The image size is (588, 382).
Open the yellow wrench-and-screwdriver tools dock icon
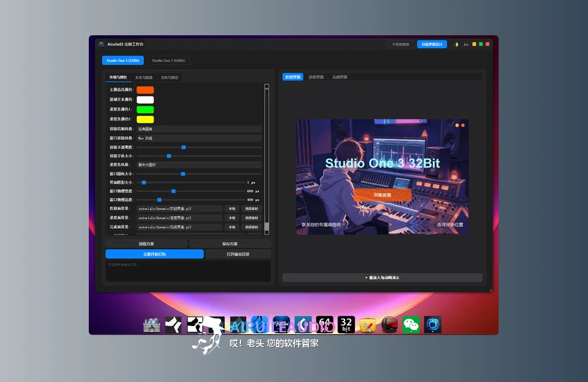[x=368, y=325]
